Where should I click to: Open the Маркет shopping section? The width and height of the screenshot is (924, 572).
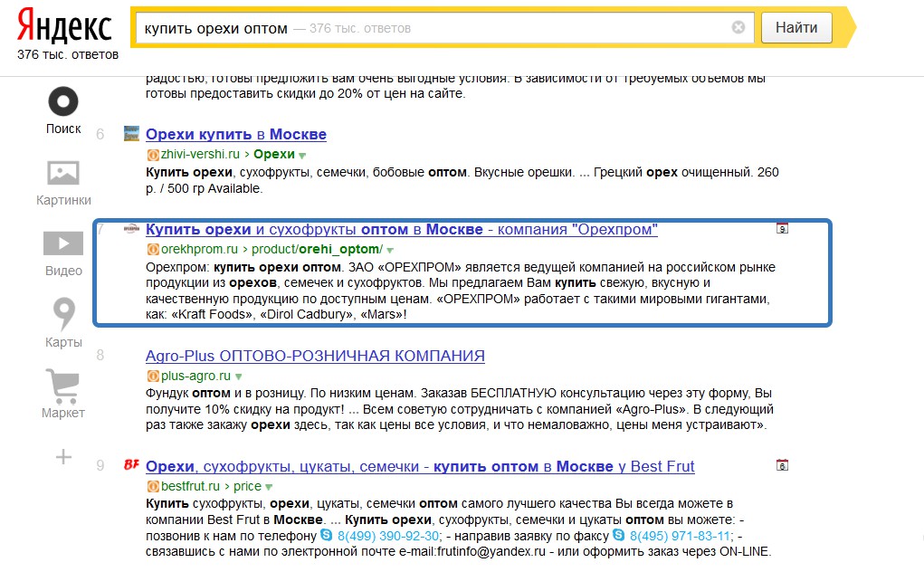(63, 394)
